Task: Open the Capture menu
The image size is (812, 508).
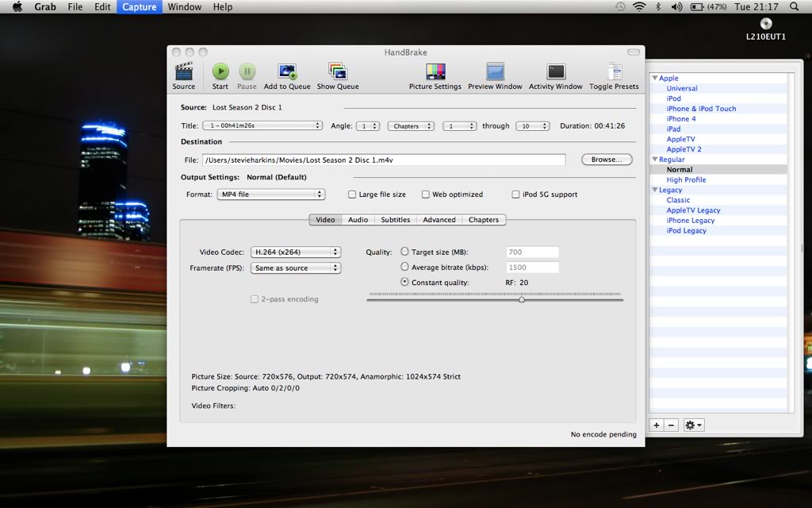Action: [x=140, y=6]
